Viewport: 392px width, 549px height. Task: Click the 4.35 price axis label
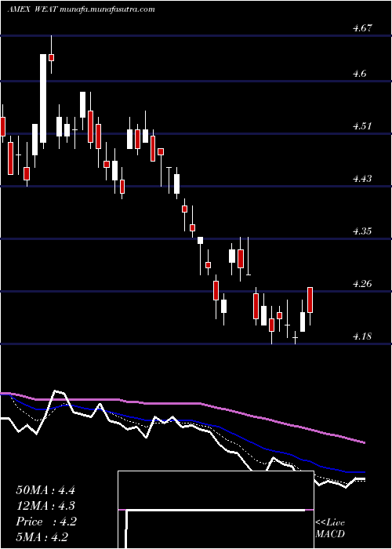click(362, 231)
